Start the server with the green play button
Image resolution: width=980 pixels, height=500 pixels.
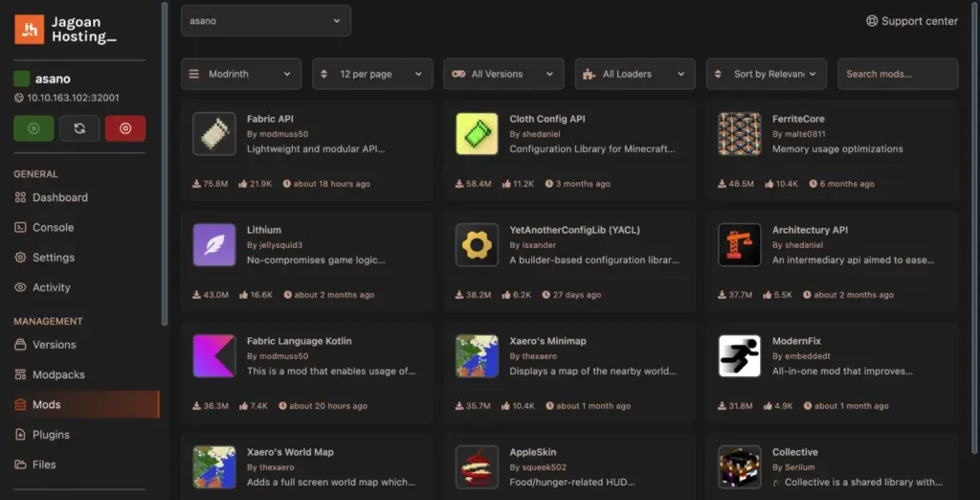33,128
